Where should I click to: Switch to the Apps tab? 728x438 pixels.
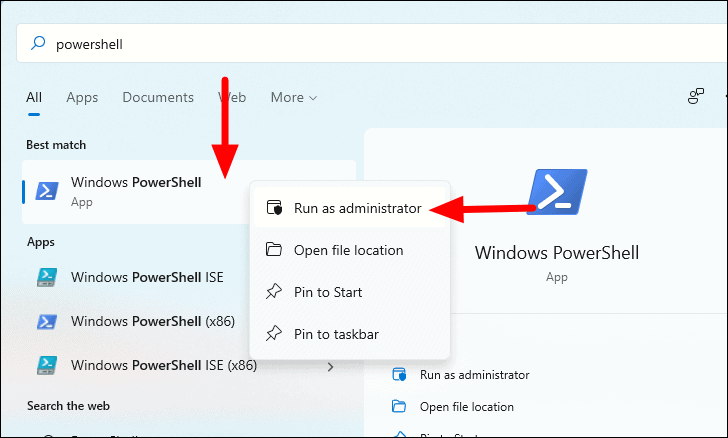click(x=82, y=98)
